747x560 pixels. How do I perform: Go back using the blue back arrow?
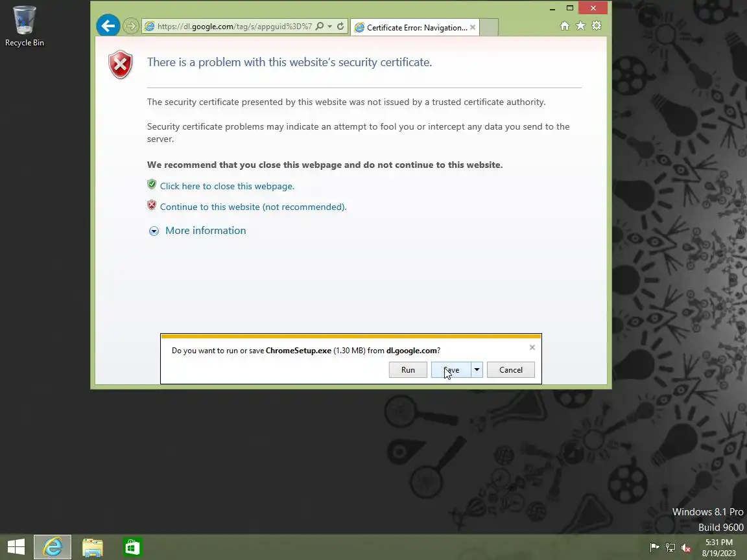point(108,26)
